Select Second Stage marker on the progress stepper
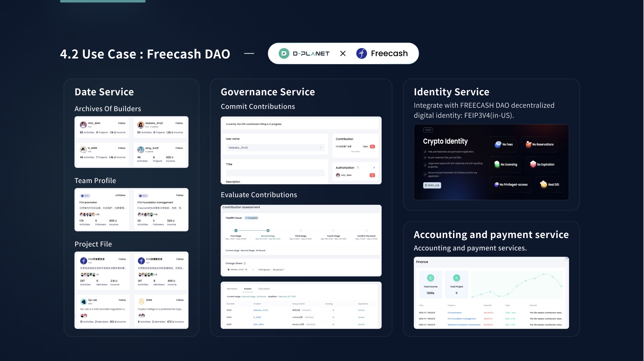Screen dimensions: 644x361 coord(268,230)
